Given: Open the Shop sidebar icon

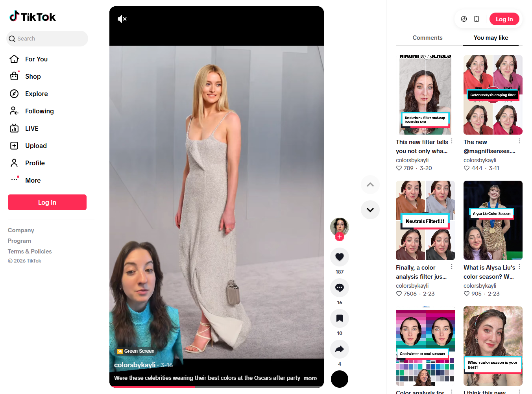Looking at the screenshot, I should click(x=14, y=76).
